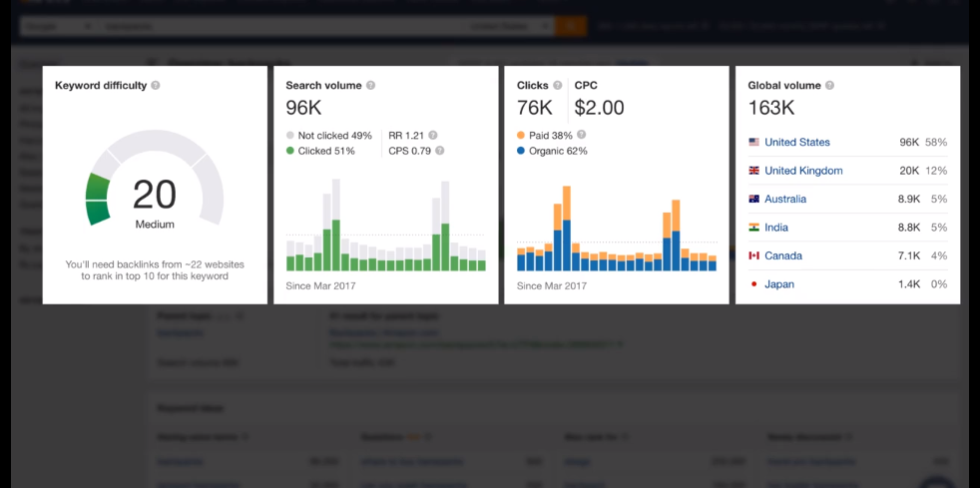The image size is (980, 488).
Task: Open the country dropdown in the search bar
Action: (x=509, y=26)
